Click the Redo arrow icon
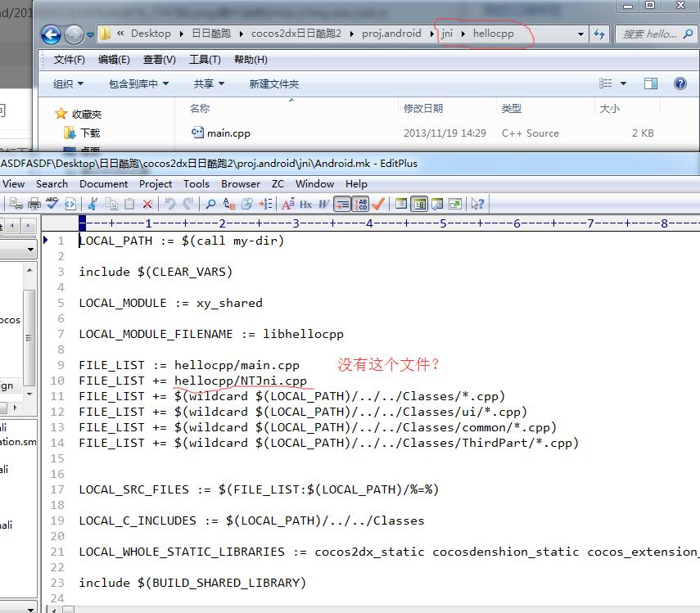 point(188,204)
